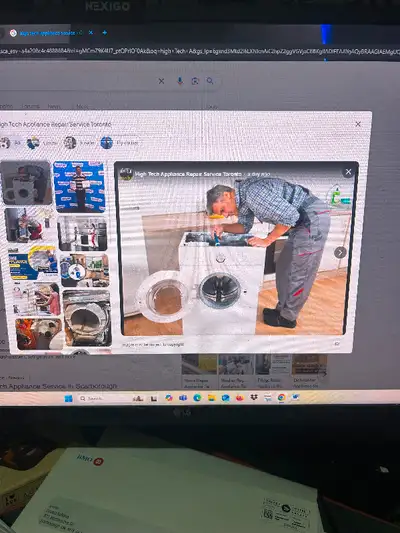Open the first image result card below dialog
This screenshot has height=533, width=400.
(x=199, y=371)
